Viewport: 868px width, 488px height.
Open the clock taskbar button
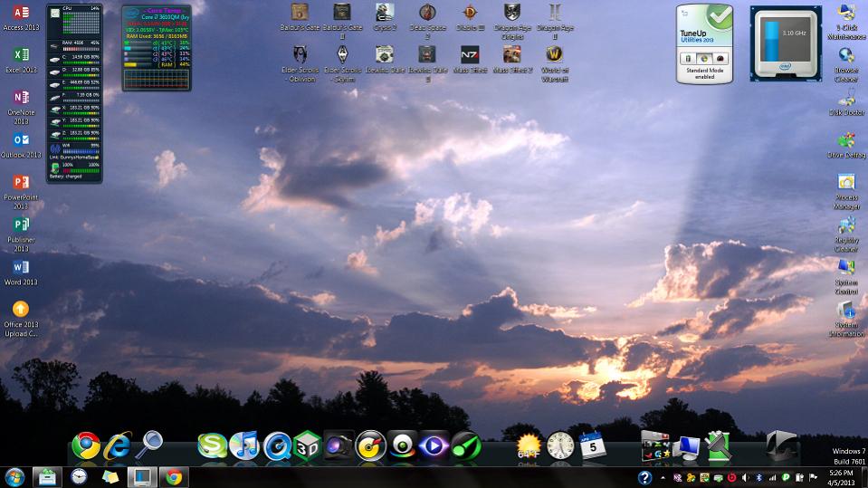point(79,477)
